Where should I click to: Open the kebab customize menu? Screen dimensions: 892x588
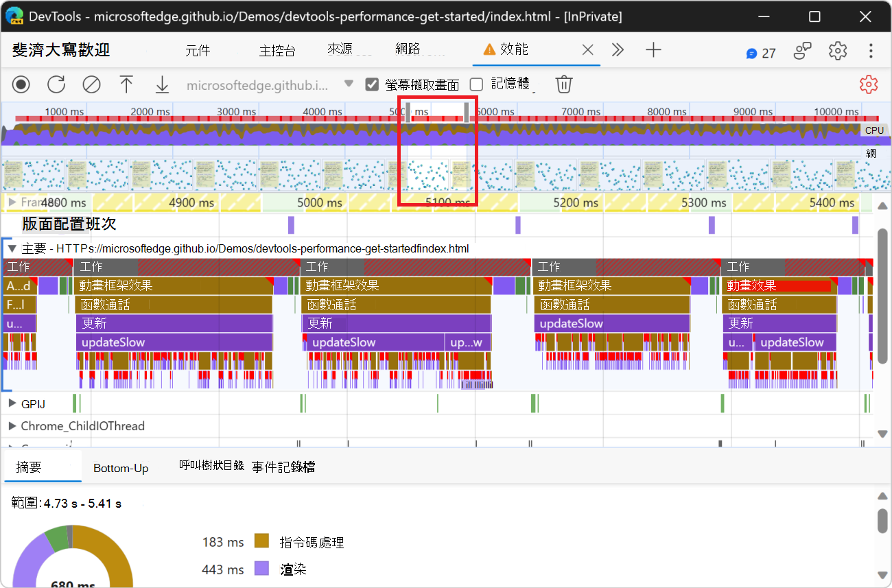871,51
